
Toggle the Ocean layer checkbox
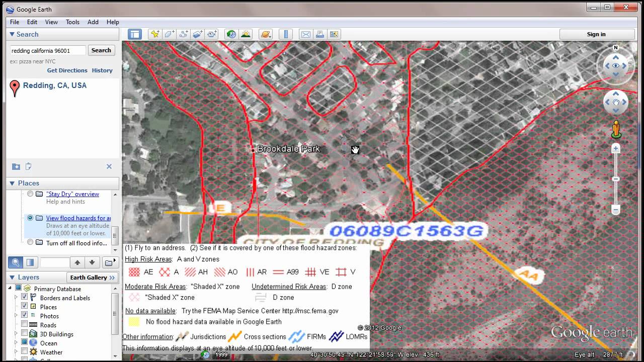pos(24,343)
